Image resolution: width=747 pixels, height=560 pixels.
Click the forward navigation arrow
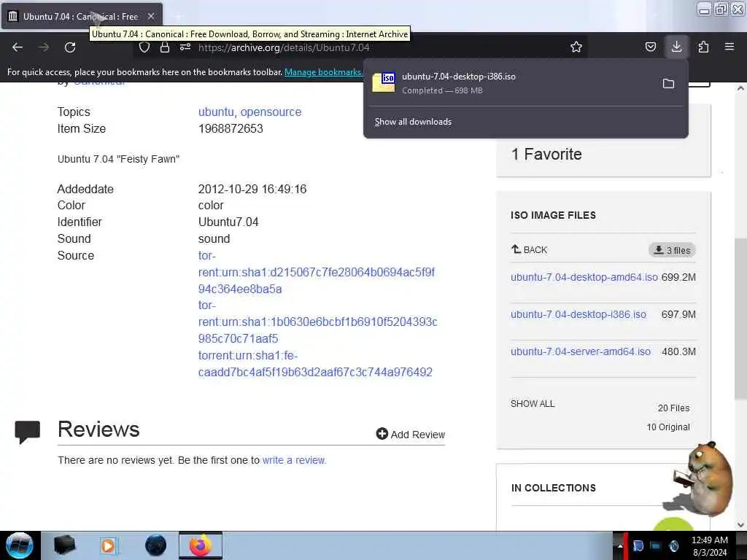[x=44, y=47]
